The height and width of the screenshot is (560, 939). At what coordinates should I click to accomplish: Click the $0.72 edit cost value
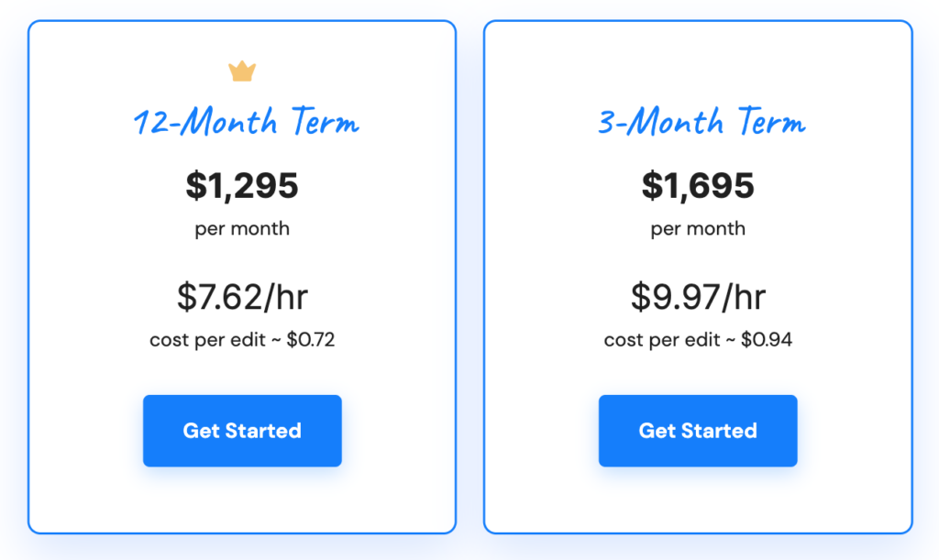[310, 340]
